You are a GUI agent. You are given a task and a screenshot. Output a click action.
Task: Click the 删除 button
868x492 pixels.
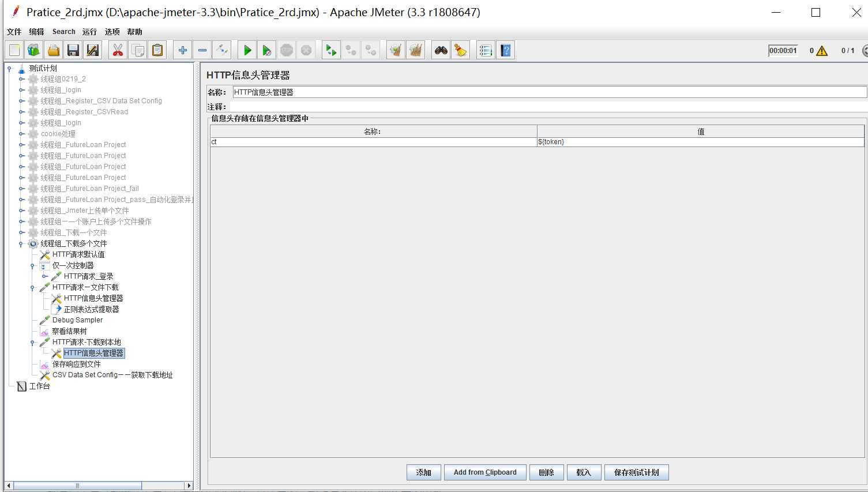point(547,472)
